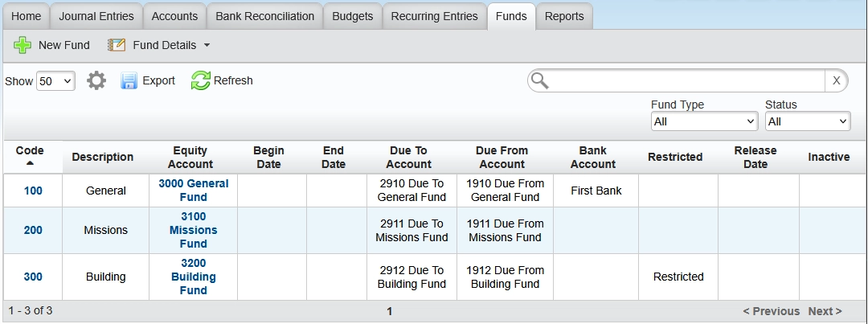Open the Fund Type filter dropdown
This screenshot has width=868, height=324.
[x=704, y=121]
